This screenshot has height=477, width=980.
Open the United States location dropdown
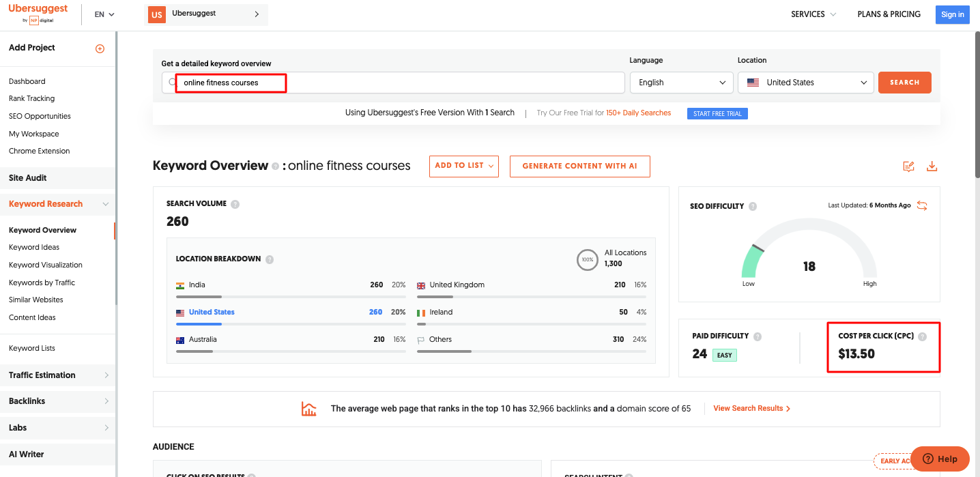click(805, 83)
